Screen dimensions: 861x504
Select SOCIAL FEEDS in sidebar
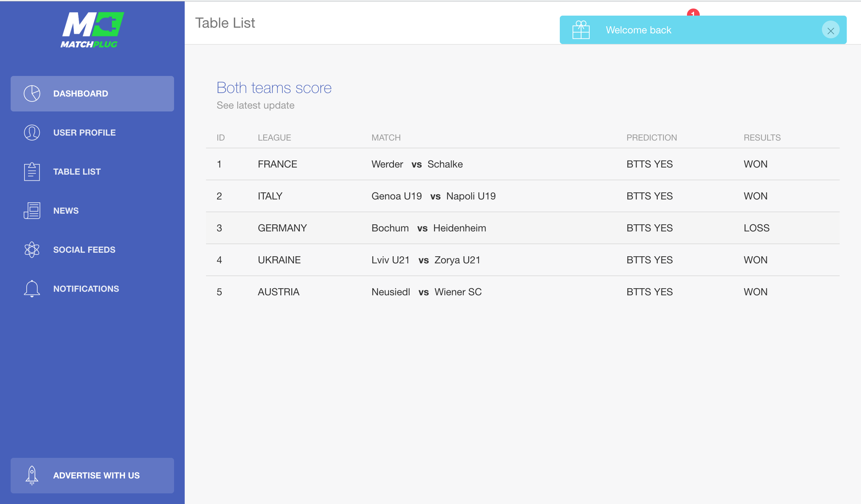point(84,250)
